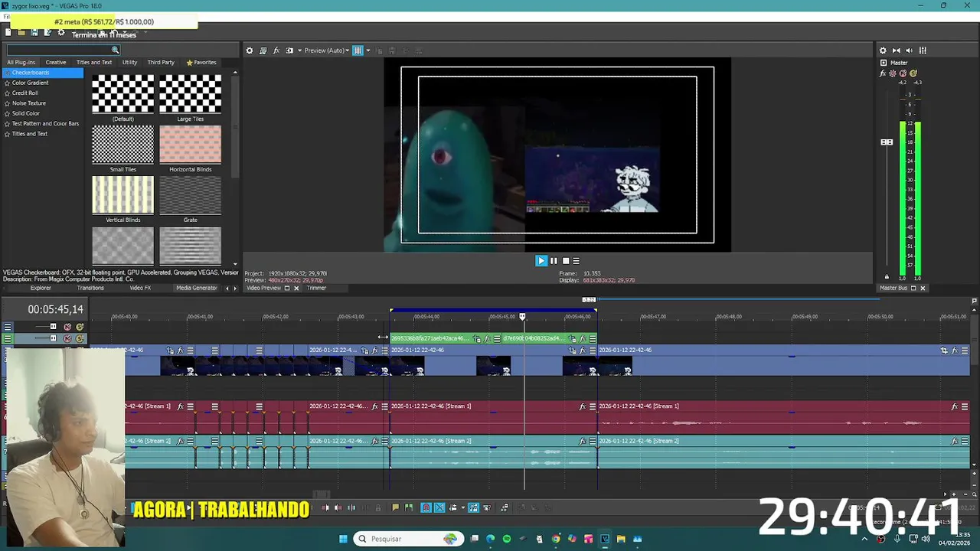This screenshot has height=551, width=980.
Task: Open Auto Ripple mode dropdown arrow
Action: point(462,507)
